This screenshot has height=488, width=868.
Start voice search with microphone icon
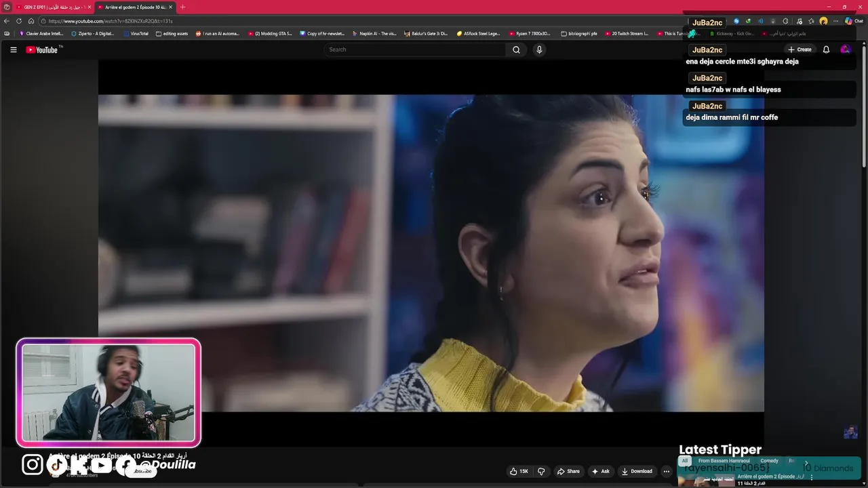pyautogui.click(x=539, y=49)
